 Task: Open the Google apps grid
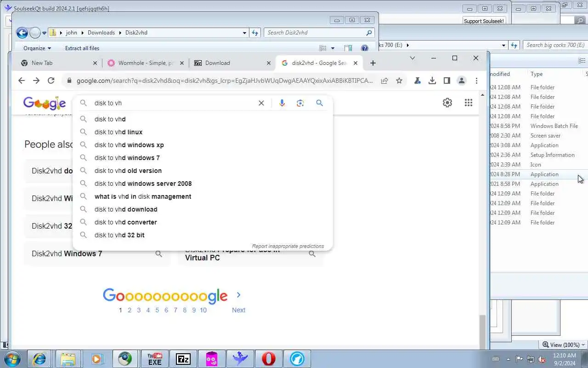pyautogui.click(x=469, y=103)
